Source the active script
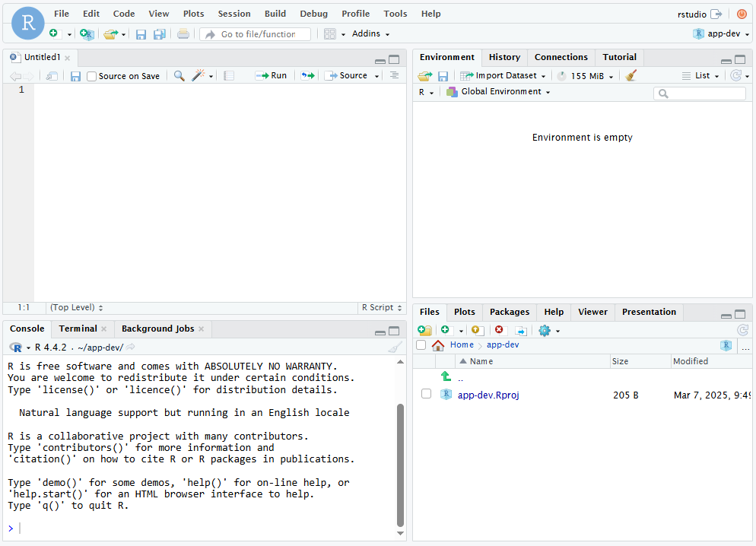756x546 pixels. point(346,75)
